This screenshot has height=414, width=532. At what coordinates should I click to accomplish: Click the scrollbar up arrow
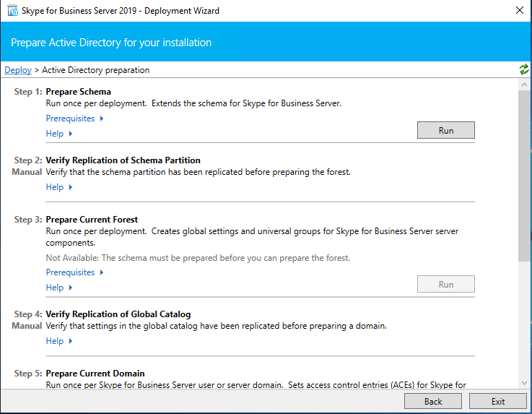pyautogui.click(x=524, y=85)
